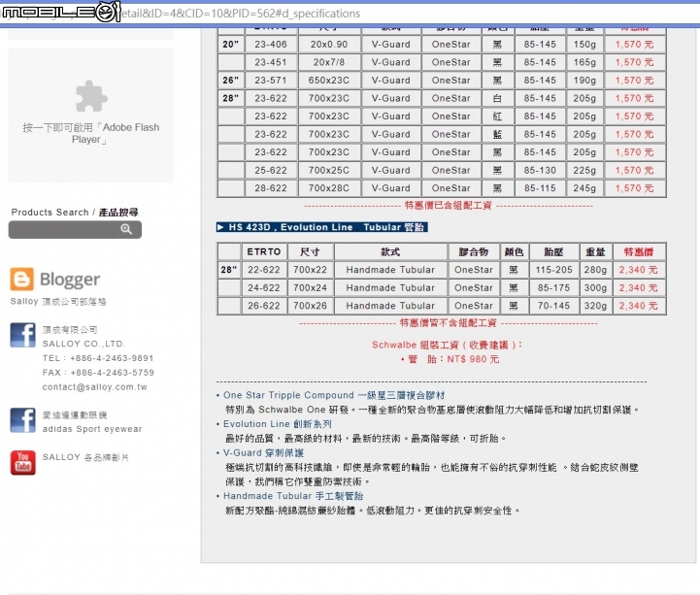Click the product search magnifier icon
700x595 pixels.
126,229
